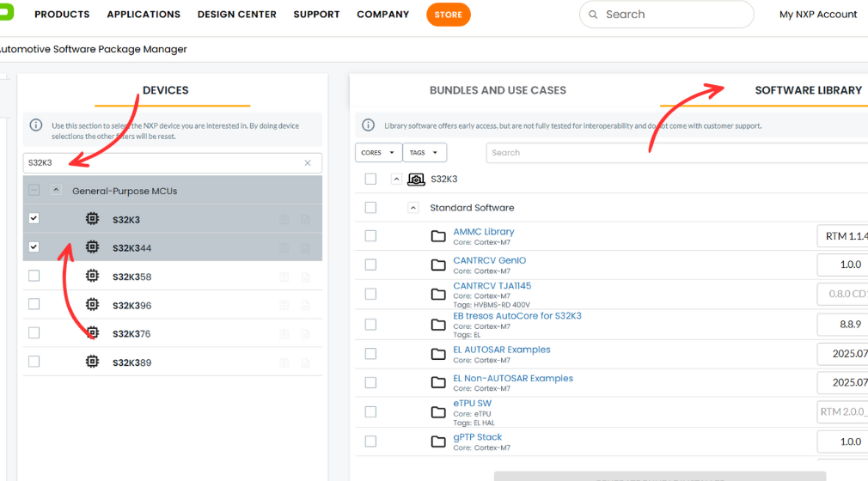The image size is (868, 481).
Task: Open the EB tresos AutoCore version selector 8.8.9
Action: click(x=842, y=325)
